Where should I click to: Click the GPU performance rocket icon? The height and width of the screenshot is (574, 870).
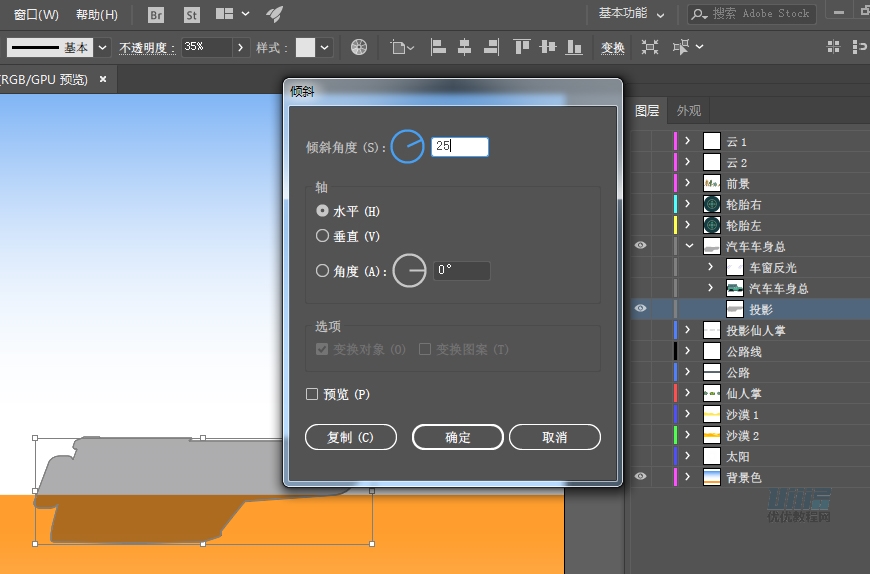click(275, 14)
